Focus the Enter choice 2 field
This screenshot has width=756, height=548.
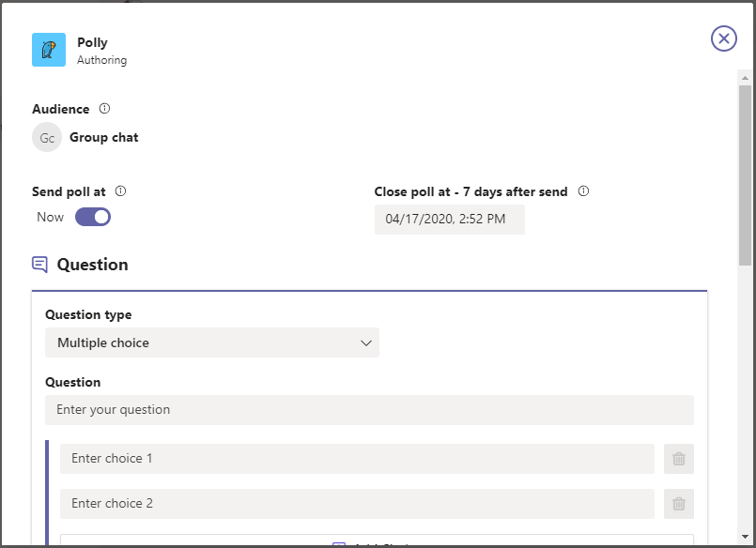point(357,504)
